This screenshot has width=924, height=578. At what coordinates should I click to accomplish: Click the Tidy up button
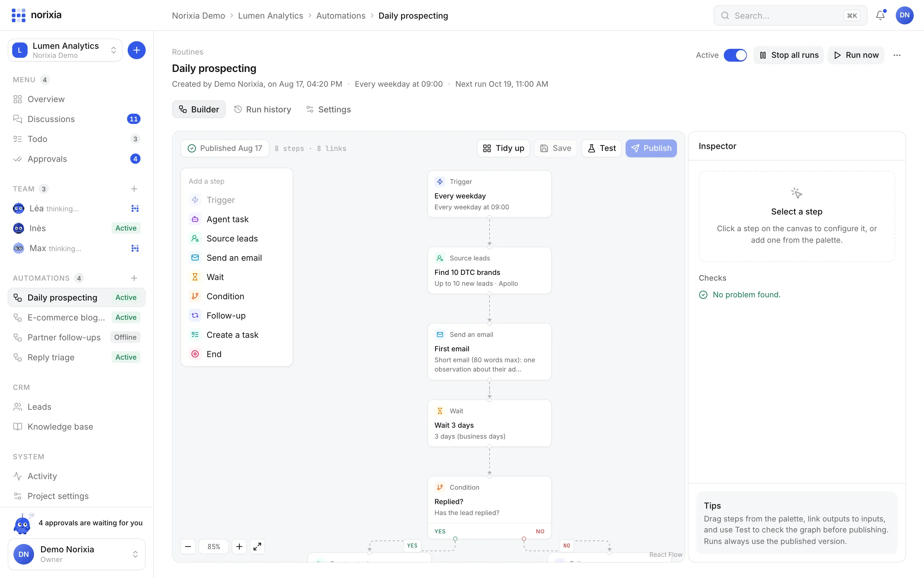tap(503, 148)
